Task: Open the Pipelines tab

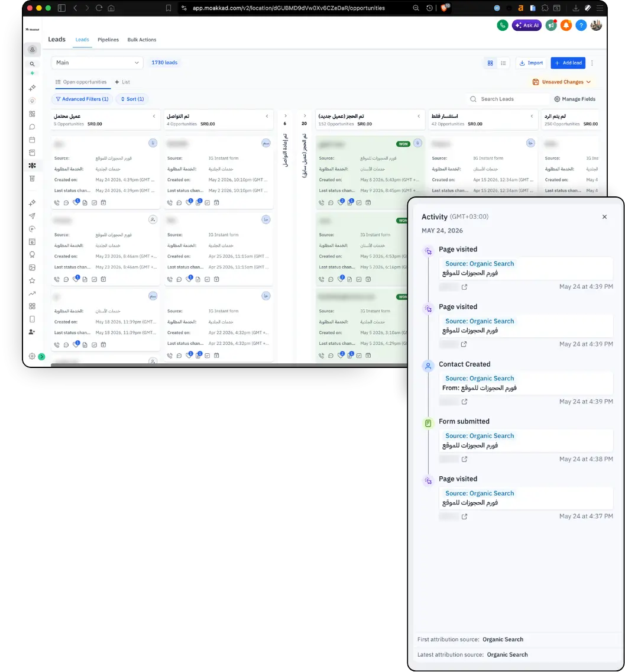Action: [x=108, y=40]
